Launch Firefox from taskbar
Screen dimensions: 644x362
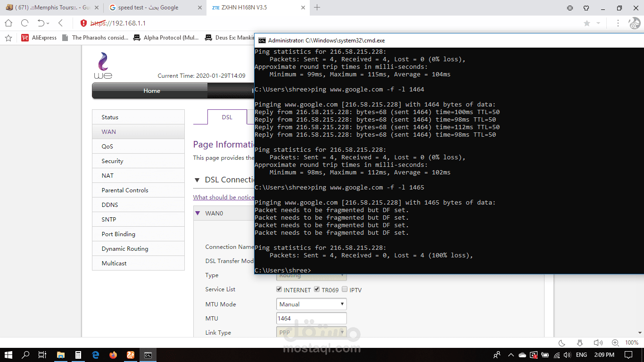click(x=113, y=355)
